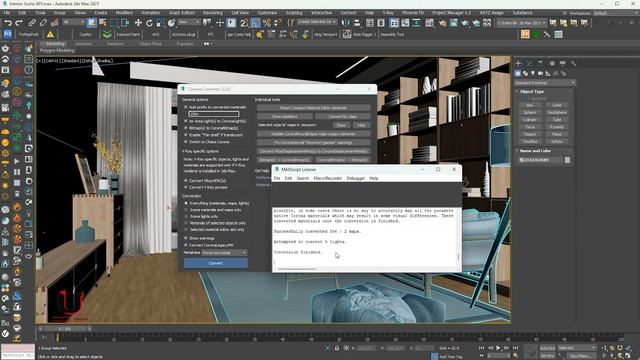Image resolution: width=640 pixels, height=360 pixels.
Task: Switch to the Freeform ribbon tab
Action: (115, 44)
